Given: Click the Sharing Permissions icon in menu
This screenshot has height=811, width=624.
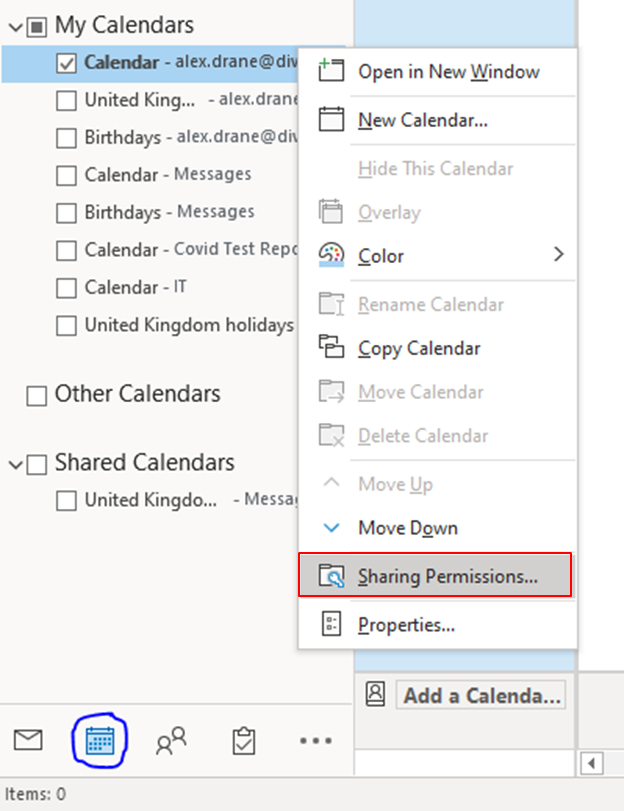Looking at the screenshot, I should (330, 576).
